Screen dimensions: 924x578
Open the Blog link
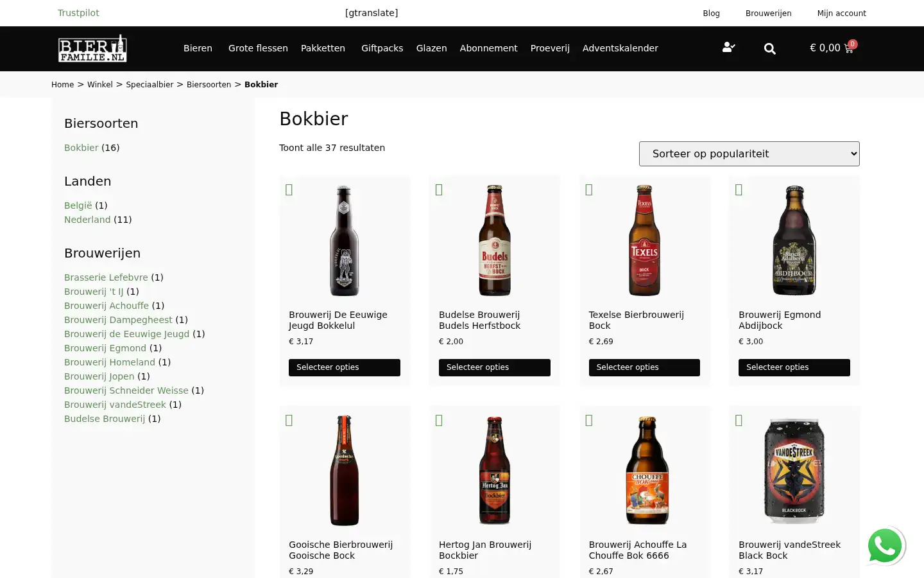pyautogui.click(x=711, y=13)
